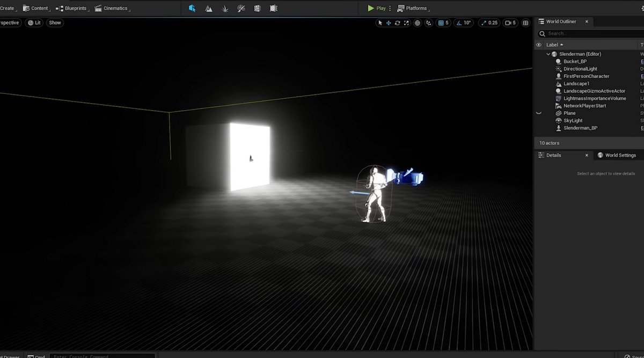Select SkyLight actor in outliner

click(573, 121)
